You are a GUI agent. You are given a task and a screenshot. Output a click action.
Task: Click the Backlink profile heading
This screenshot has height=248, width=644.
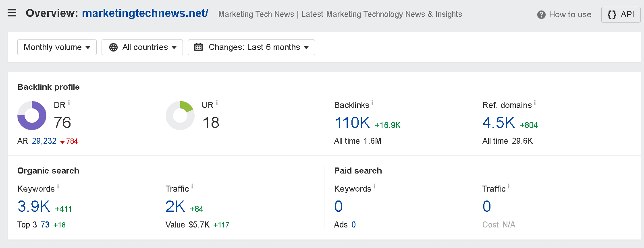[x=49, y=87]
